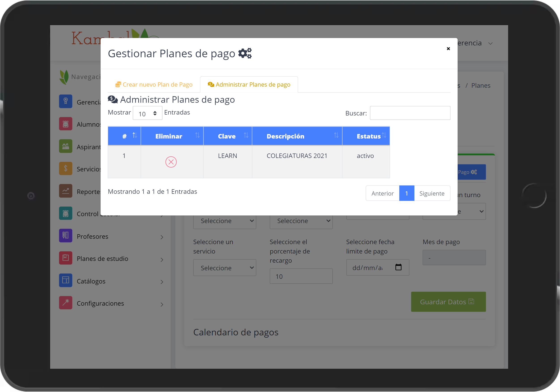This screenshot has width=560, height=392.
Task: Open Alumnos sidebar icon
Action: 66,124
